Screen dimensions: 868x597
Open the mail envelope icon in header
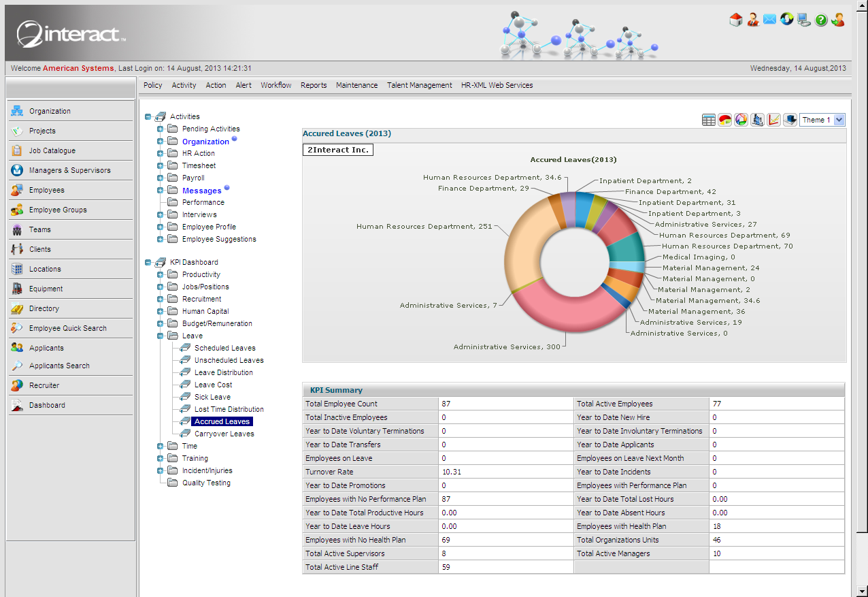770,20
